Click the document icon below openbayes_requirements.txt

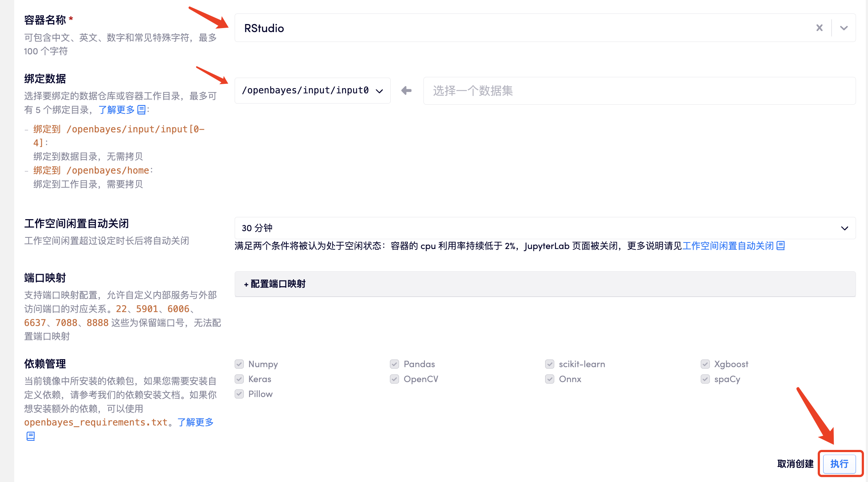[x=31, y=436]
